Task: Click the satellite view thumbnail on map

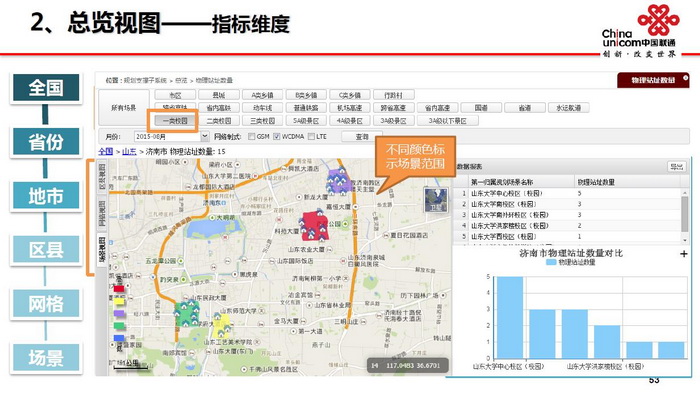Action: [x=436, y=200]
